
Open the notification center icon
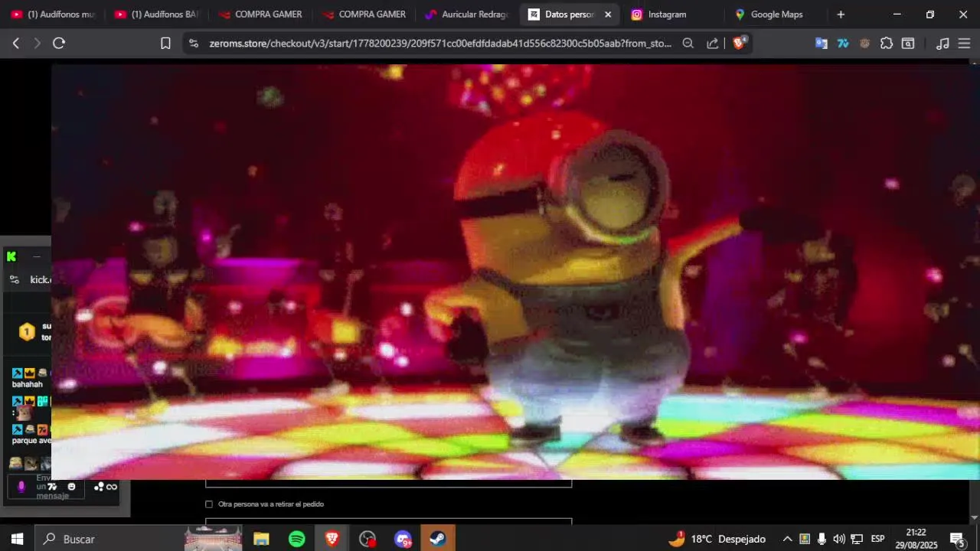[x=957, y=539]
